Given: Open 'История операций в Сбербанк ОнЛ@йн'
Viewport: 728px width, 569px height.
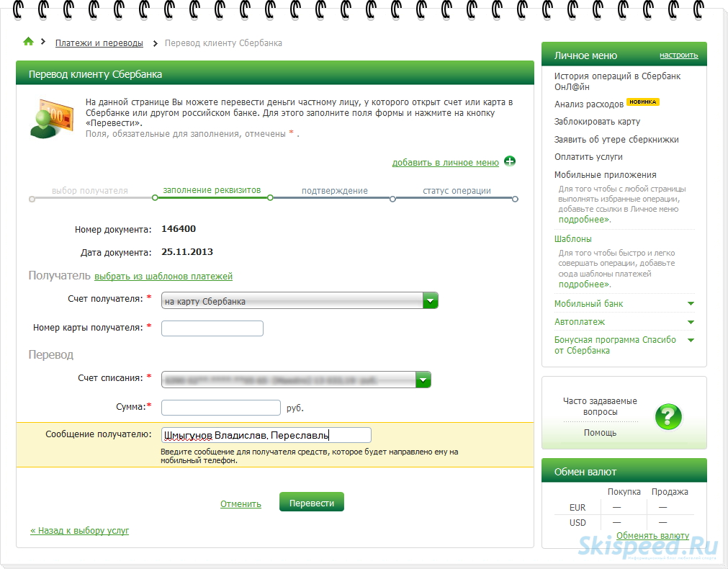Looking at the screenshot, I should click(x=617, y=81).
